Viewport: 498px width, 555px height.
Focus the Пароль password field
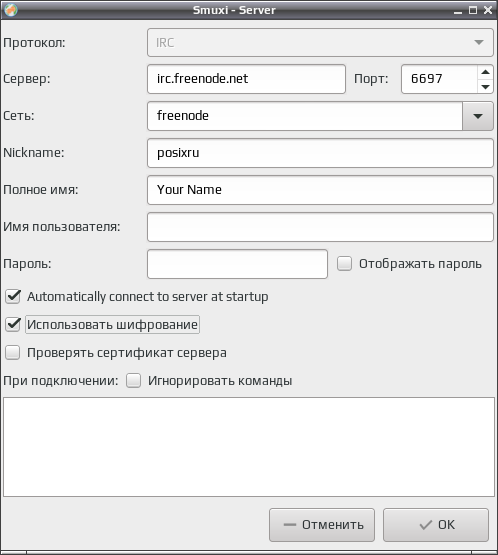pyautogui.click(x=237, y=264)
